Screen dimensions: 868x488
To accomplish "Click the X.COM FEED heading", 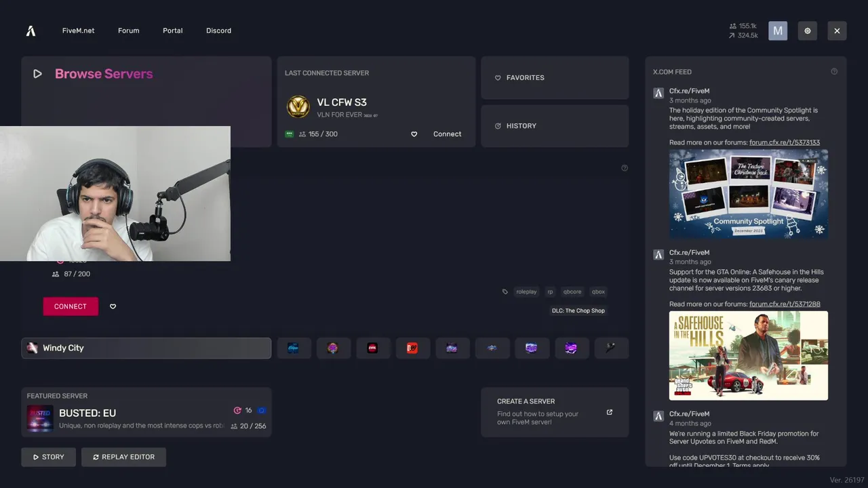I will [x=672, y=72].
